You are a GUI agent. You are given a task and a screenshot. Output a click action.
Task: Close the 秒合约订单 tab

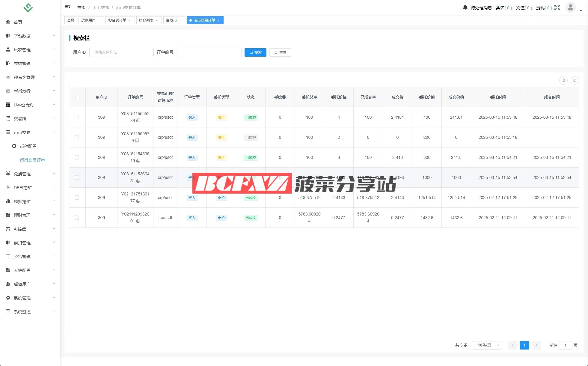tap(130, 20)
